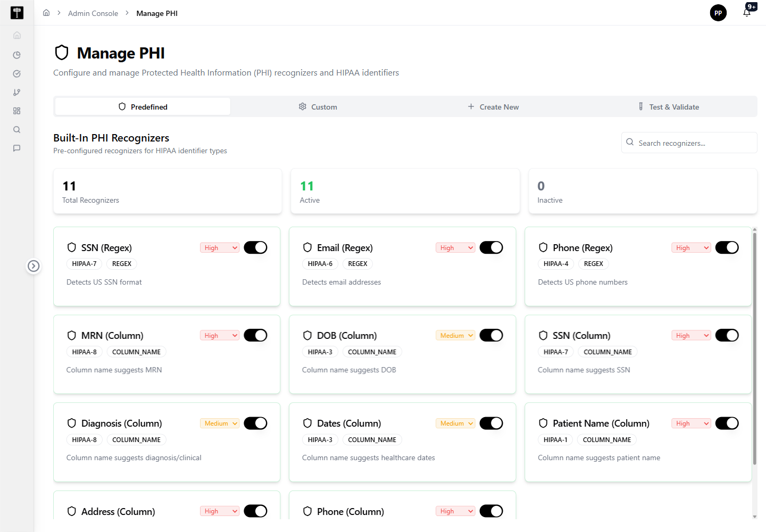Click shield icon on MRN (Column) card
The height and width of the screenshot is (532, 766).
click(72, 335)
